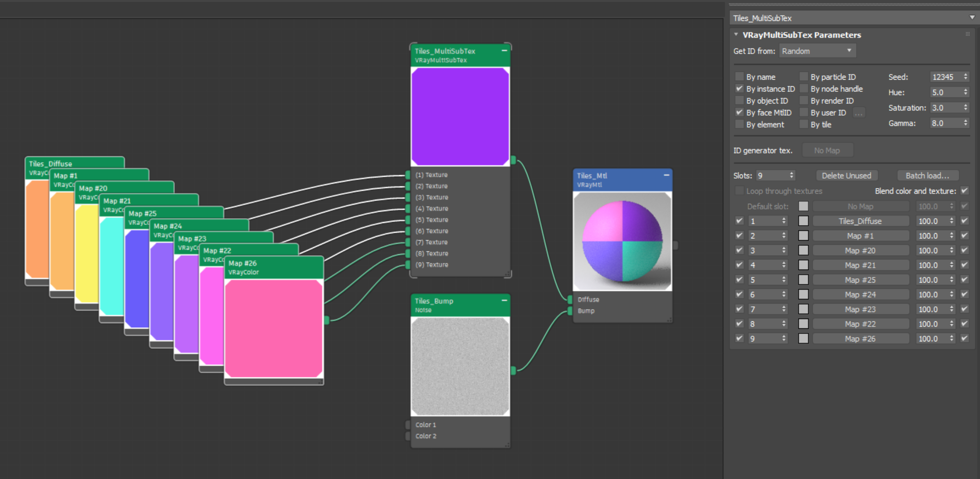Click the Batch load button
980x479 pixels.
[927, 175]
